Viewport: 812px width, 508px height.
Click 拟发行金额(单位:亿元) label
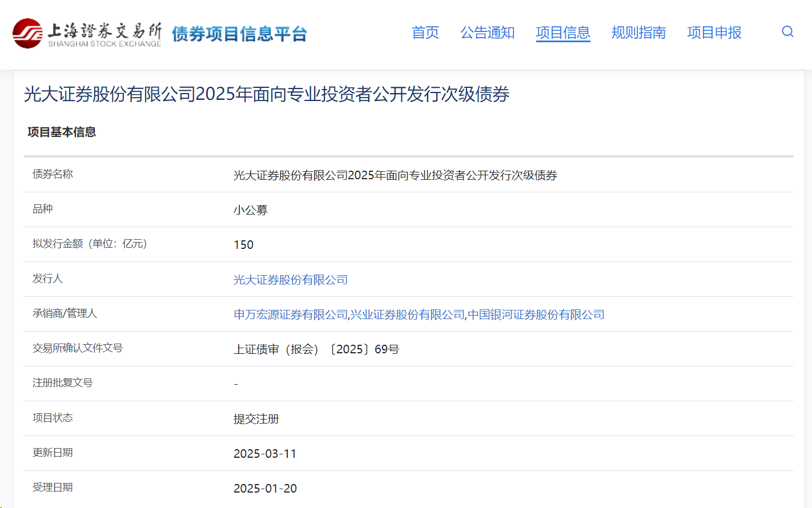(x=91, y=244)
